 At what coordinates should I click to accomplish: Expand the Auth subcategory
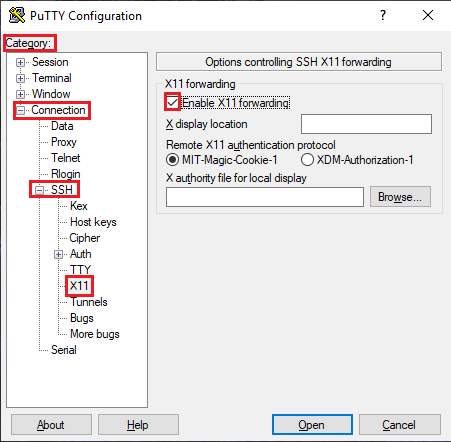(58, 254)
